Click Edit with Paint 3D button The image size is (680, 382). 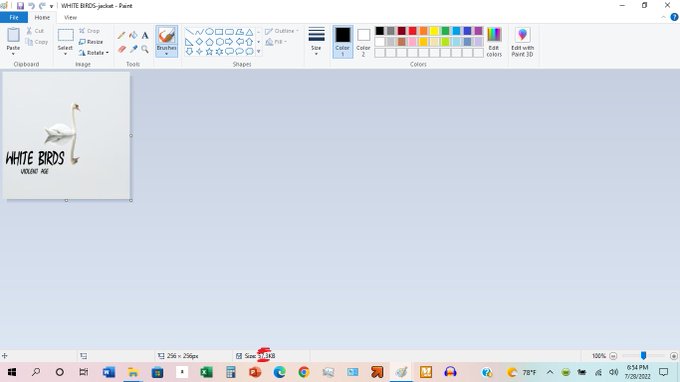[522, 42]
